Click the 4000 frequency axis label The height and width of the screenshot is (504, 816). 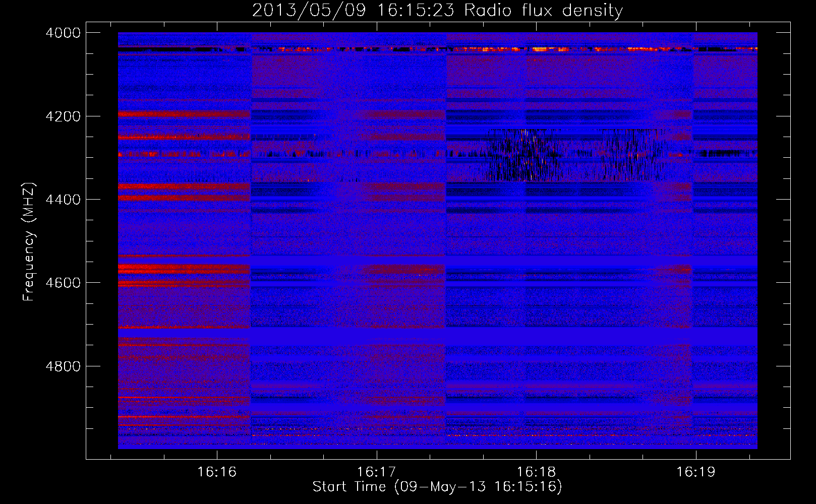coord(63,33)
